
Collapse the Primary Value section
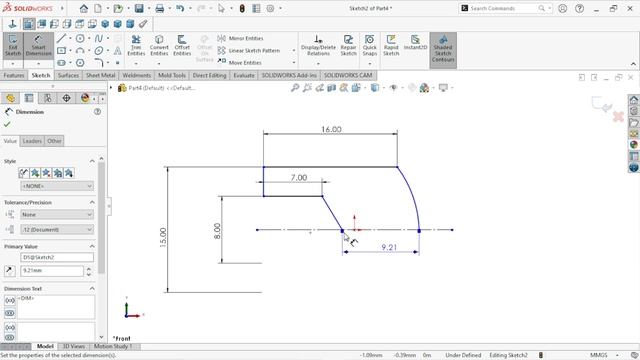[92, 247]
